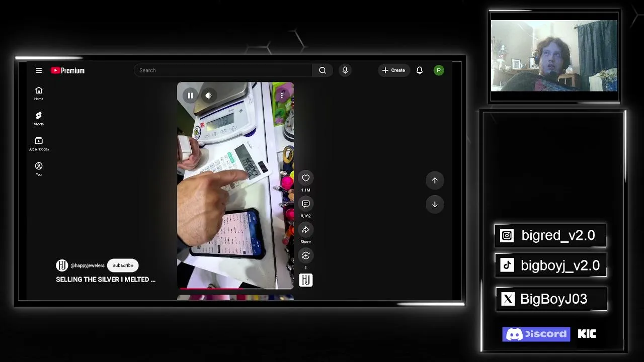Click the YouTube search box
The height and width of the screenshot is (362, 644).
[223, 70]
